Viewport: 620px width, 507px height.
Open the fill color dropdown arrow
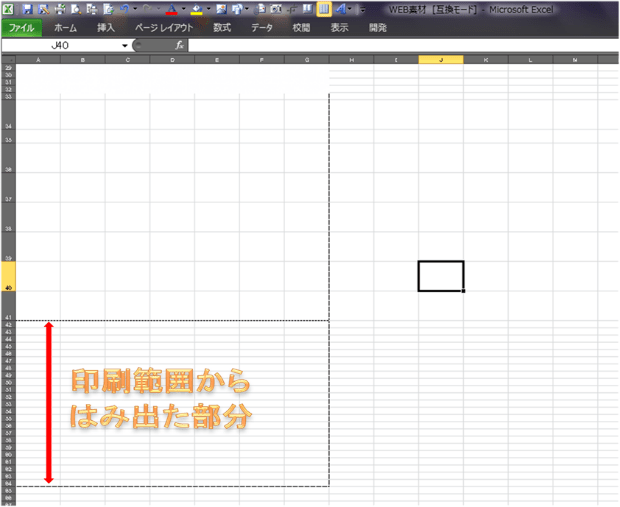(x=208, y=9)
